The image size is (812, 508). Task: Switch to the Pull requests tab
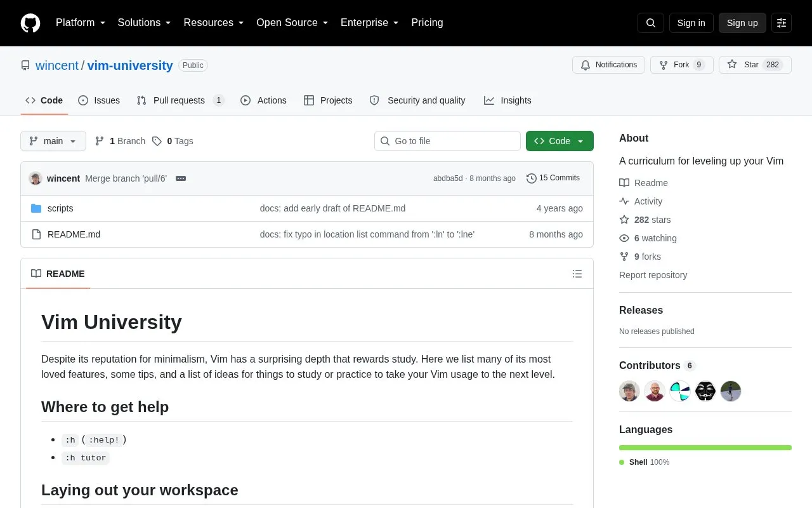click(180, 100)
